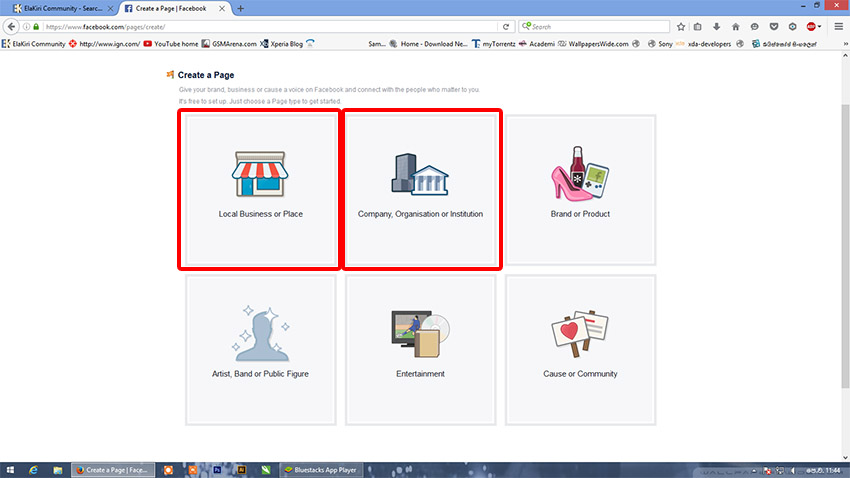Open the Firefox hamburger menu
Image resolution: width=850 pixels, height=478 pixels.
pos(839,27)
